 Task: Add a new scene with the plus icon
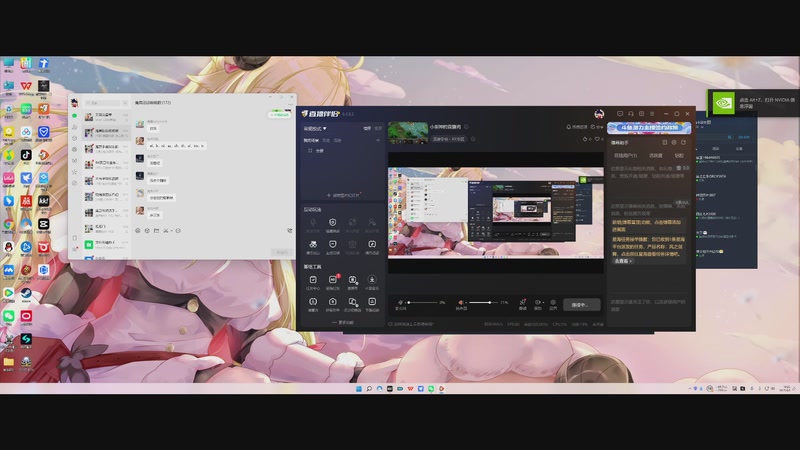[x=378, y=140]
